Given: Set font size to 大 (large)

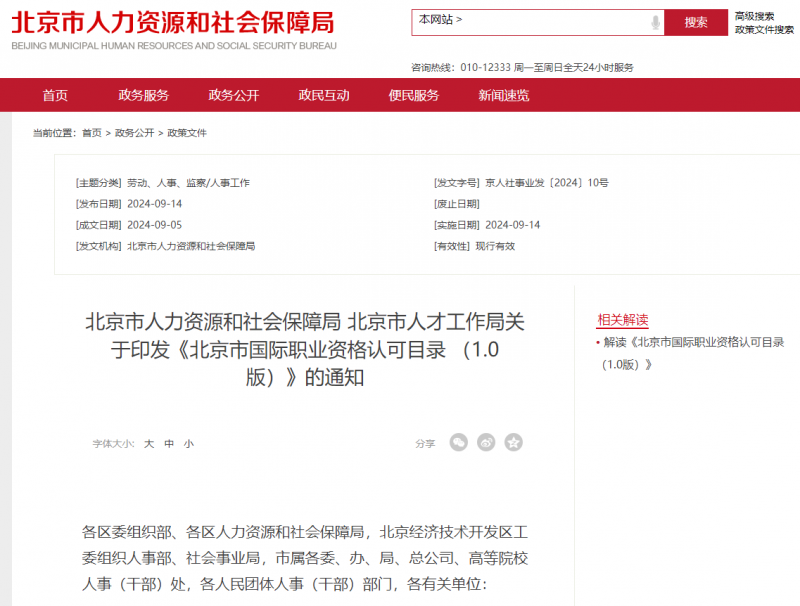Looking at the screenshot, I should coord(147,442).
